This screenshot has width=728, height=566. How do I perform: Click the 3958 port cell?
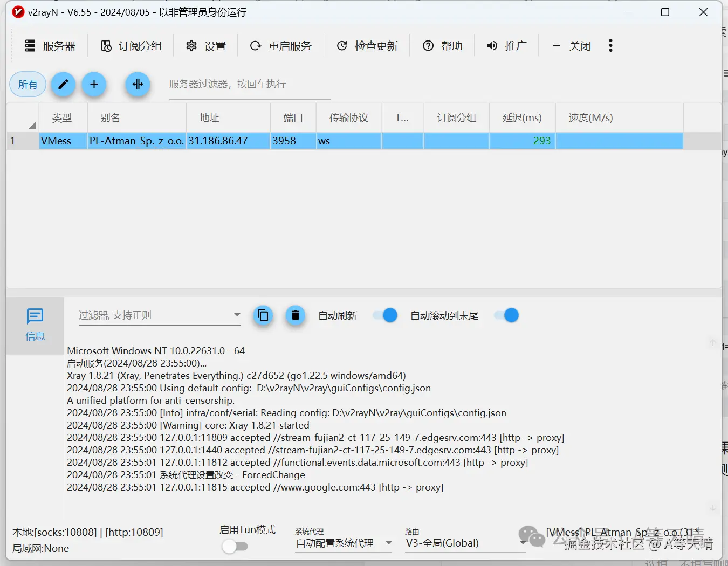(x=293, y=141)
